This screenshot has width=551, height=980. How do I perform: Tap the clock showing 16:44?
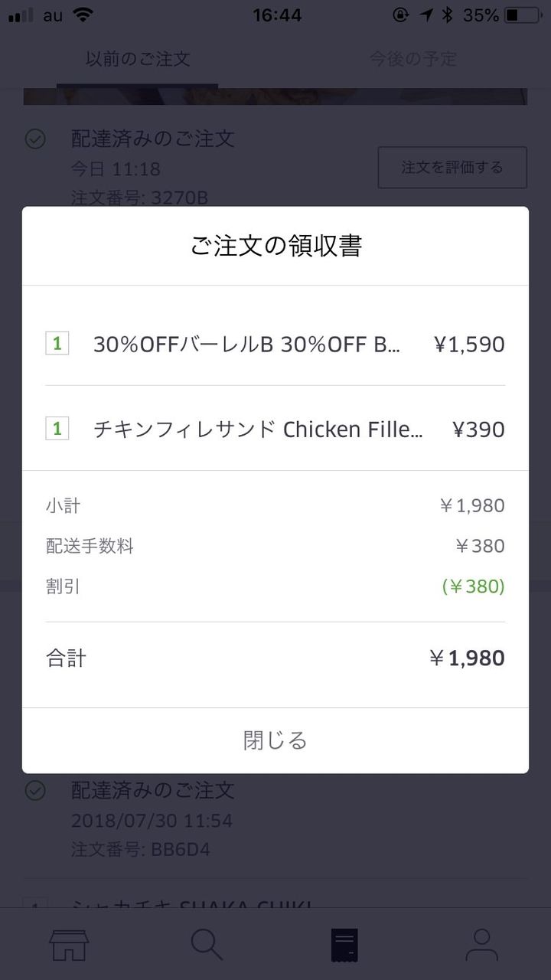coord(277,15)
